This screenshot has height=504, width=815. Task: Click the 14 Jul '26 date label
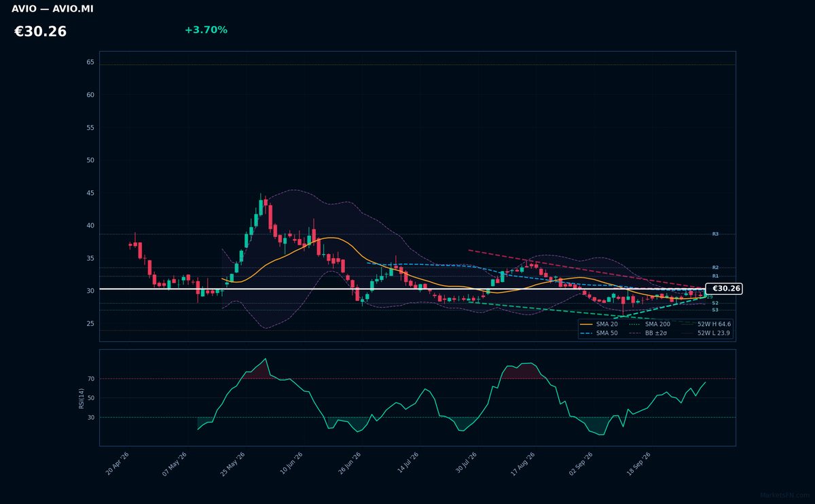click(408, 464)
